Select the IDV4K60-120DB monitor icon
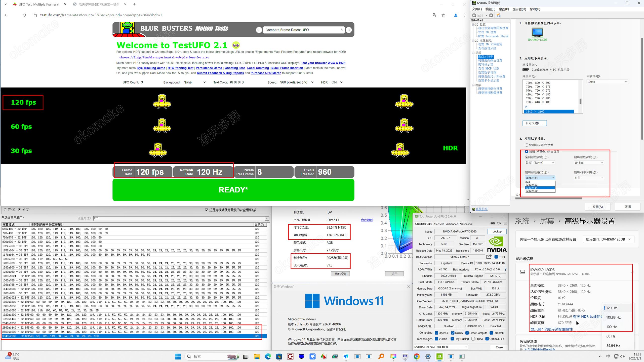Viewport: 644px width, 362px height. 537,33
